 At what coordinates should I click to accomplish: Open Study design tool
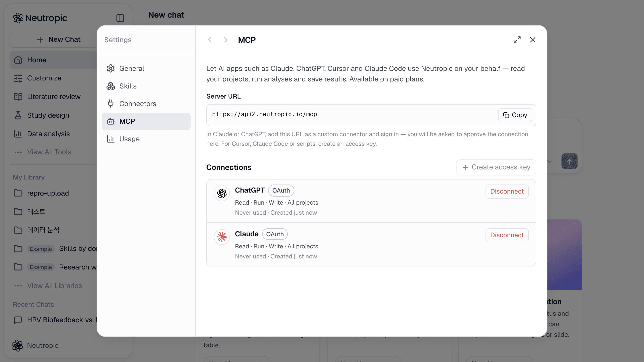[53, 115]
